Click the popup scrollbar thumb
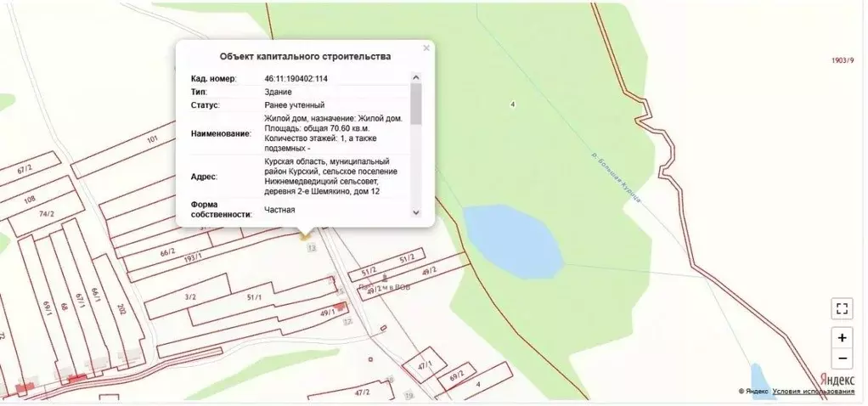Viewport: 868px width, 406px height. (415, 104)
